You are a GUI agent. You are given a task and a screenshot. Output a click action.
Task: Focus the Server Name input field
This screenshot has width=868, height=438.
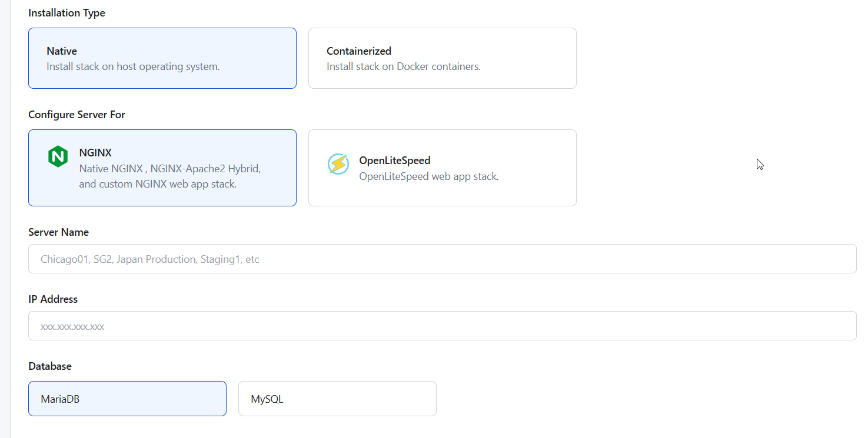(x=443, y=259)
